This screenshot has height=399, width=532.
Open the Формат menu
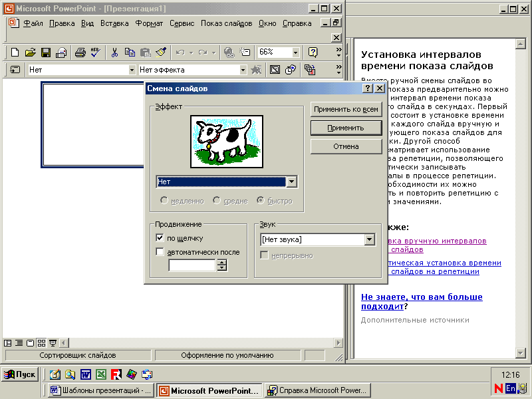point(149,23)
